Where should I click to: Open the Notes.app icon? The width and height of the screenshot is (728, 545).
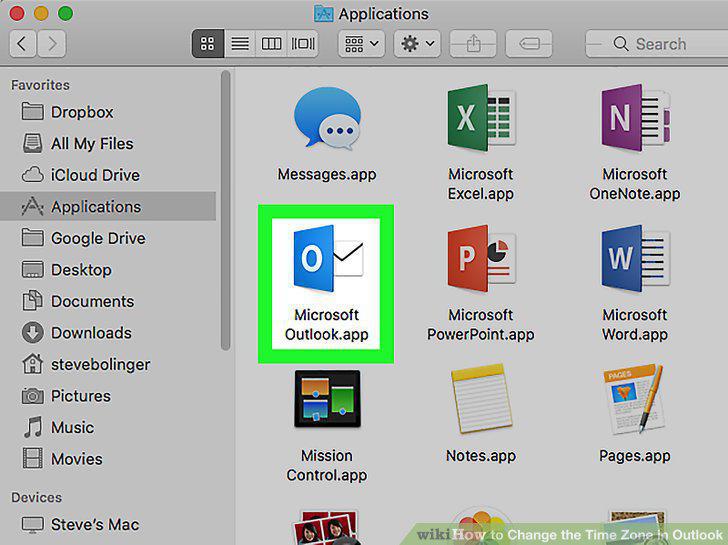tap(481, 399)
